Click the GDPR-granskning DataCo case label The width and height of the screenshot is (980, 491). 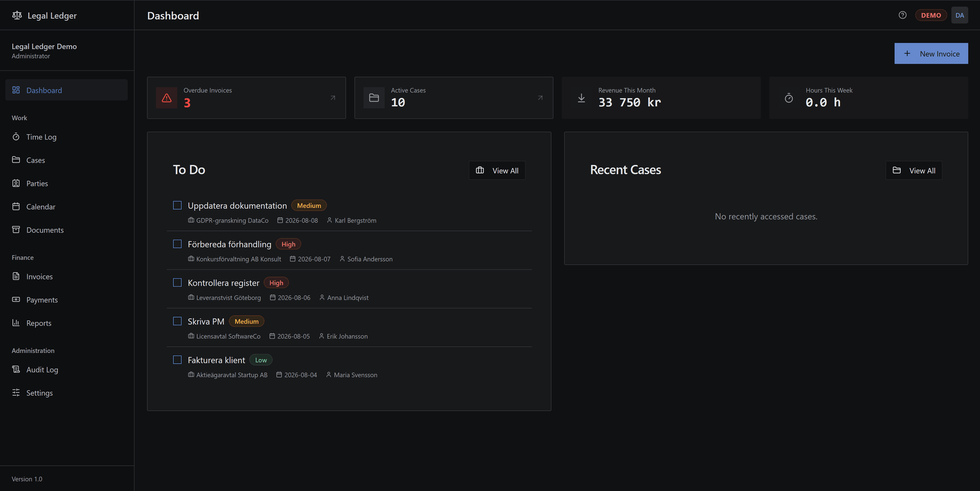pyautogui.click(x=228, y=221)
